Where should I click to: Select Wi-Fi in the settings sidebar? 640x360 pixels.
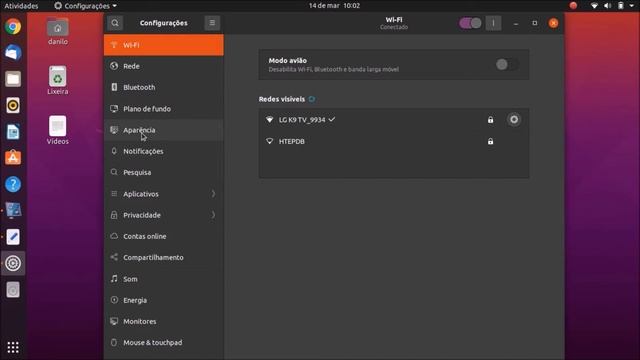[x=164, y=45]
